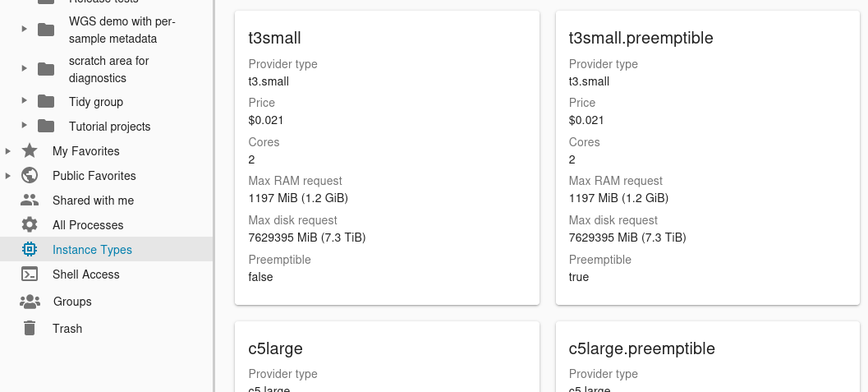Go to Shell Access page
Viewport: 868px width, 392px height.
(x=85, y=274)
